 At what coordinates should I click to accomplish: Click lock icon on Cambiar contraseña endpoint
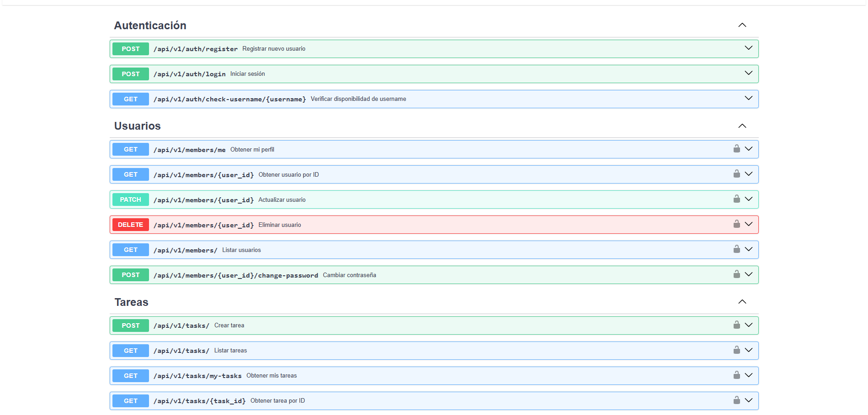pyautogui.click(x=736, y=274)
